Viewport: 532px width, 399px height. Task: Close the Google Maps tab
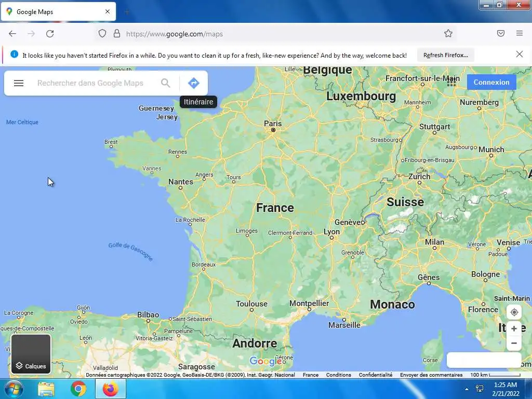coord(108,11)
